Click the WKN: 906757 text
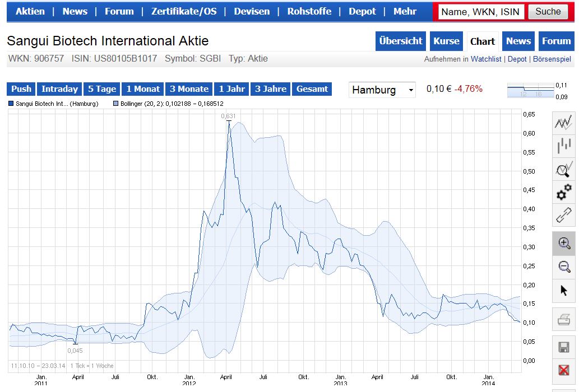The height and width of the screenshot is (392, 579). point(36,59)
